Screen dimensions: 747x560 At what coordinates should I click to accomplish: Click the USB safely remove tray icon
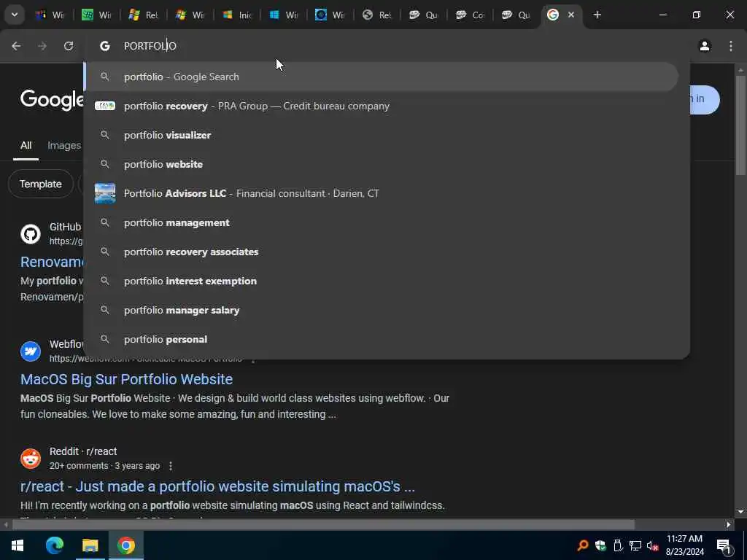coord(618,545)
